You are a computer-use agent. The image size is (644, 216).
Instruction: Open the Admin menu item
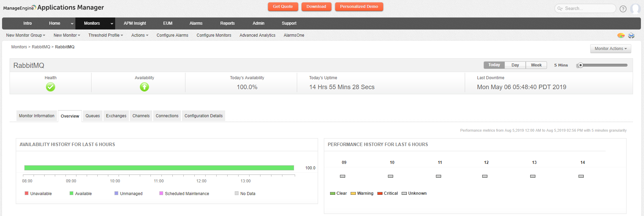[258, 23]
